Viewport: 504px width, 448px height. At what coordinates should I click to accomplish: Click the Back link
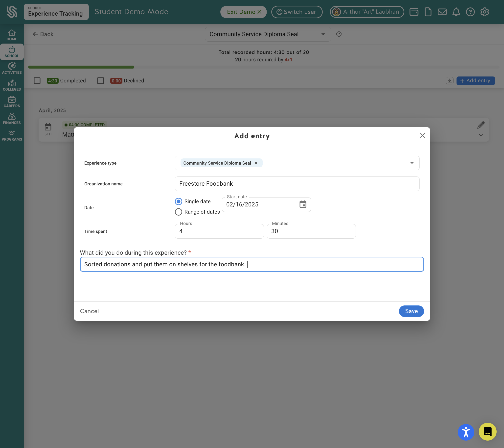pos(43,34)
